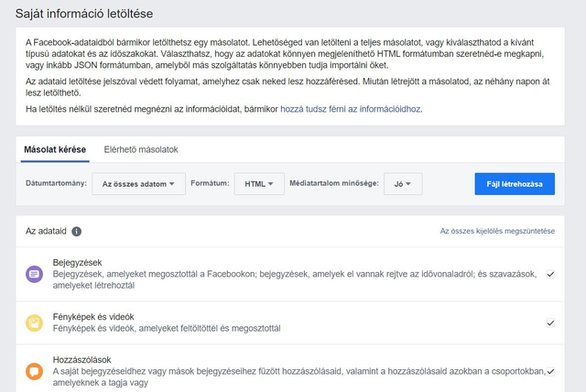586x392 pixels.
Task: Click Az összes kijelölés megszüntetése link
Action: (497, 231)
